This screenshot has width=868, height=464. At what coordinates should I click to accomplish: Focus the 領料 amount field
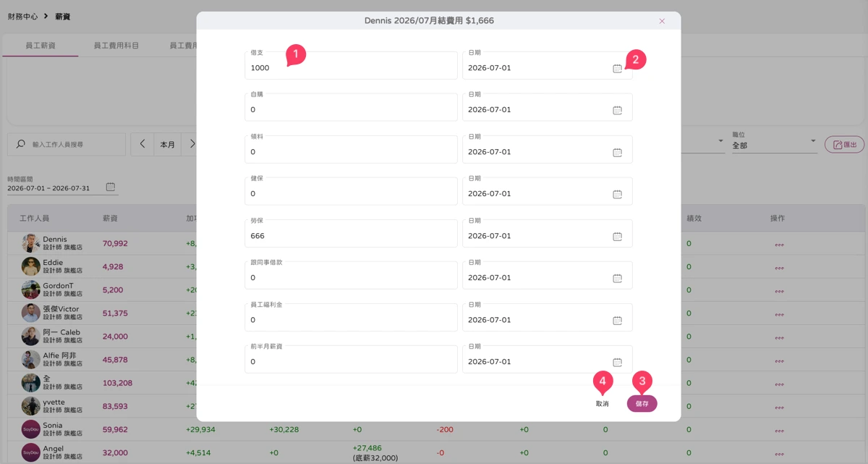(x=351, y=149)
